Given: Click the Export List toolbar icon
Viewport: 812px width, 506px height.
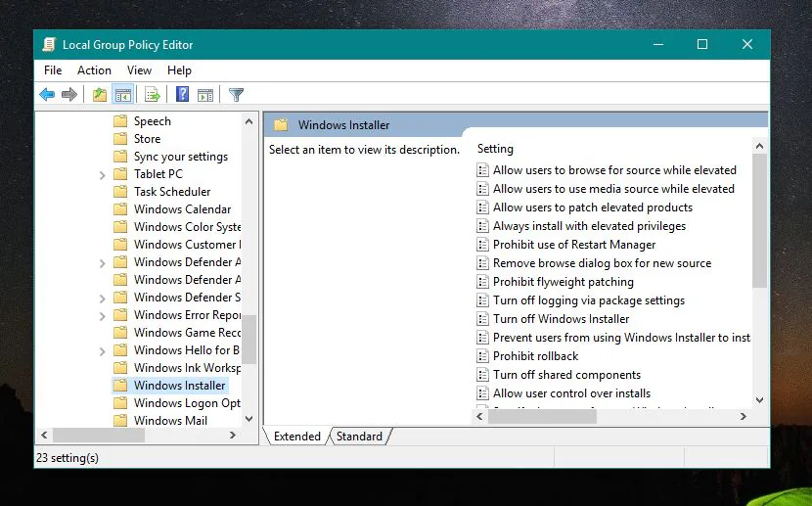Looking at the screenshot, I should coord(153,95).
